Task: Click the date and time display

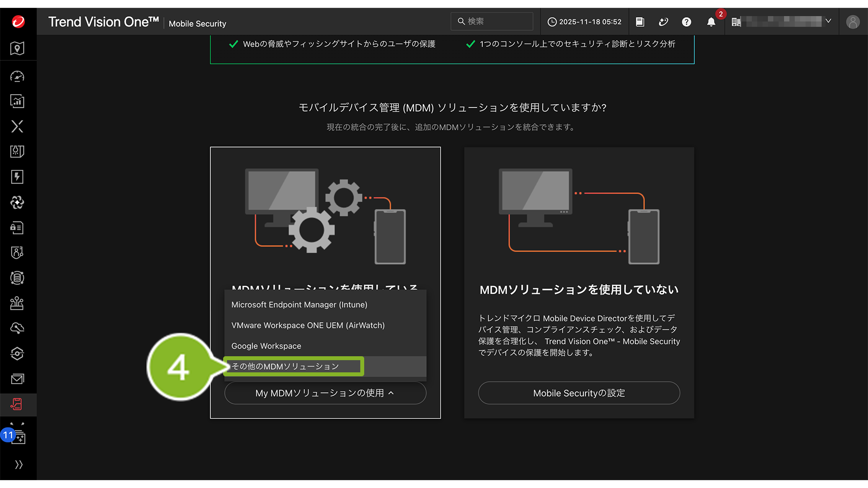Action: [584, 22]
